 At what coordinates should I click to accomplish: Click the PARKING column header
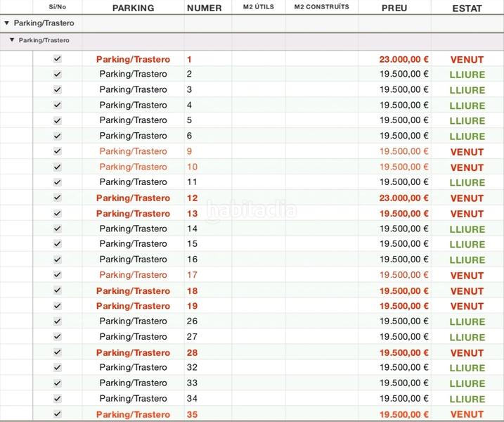point(133,8)
